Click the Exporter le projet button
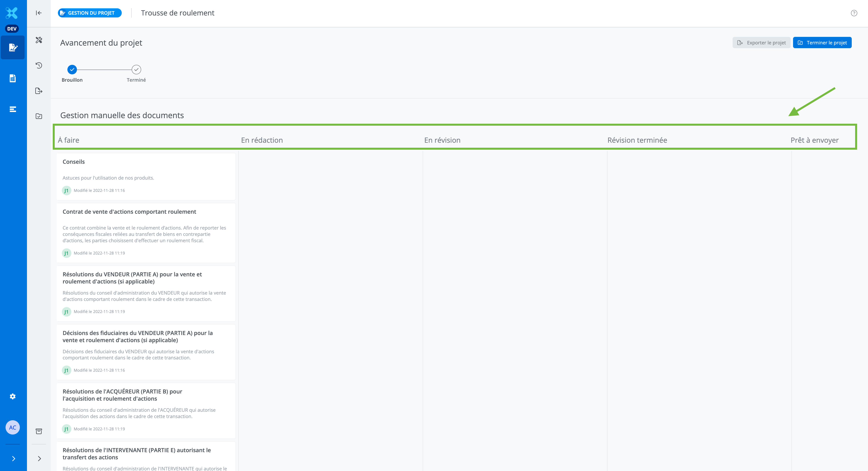The height and width of the screenshot is (471, 868). [x=761, y=43]
